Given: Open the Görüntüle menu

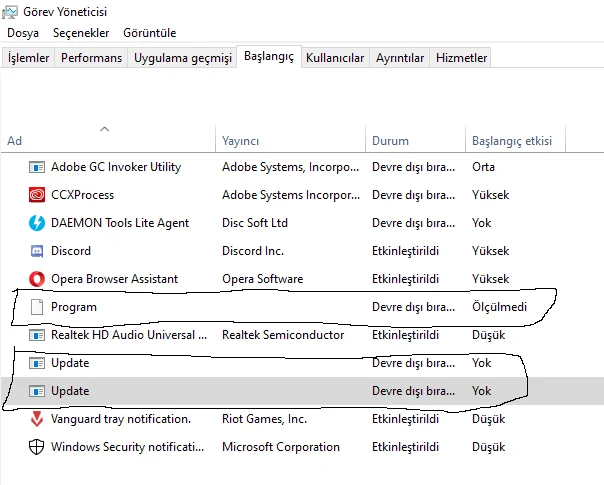Looking at the screenshot, I should click(149, 33).
